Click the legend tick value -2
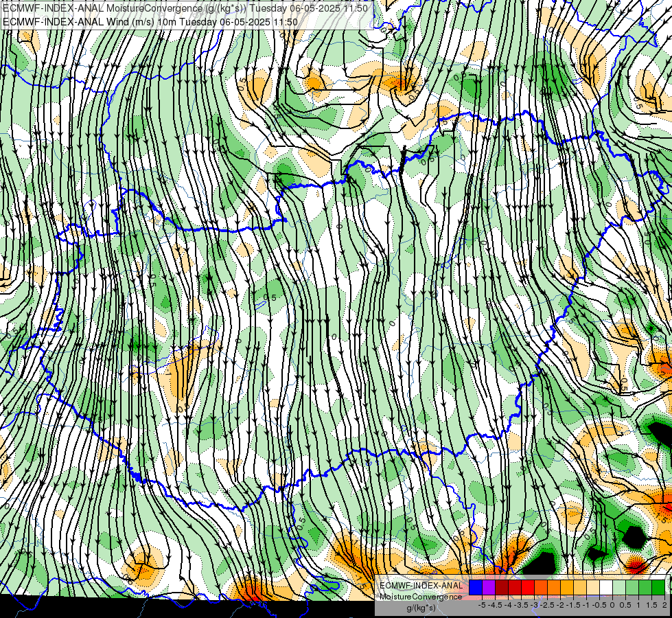 point(560,605)
